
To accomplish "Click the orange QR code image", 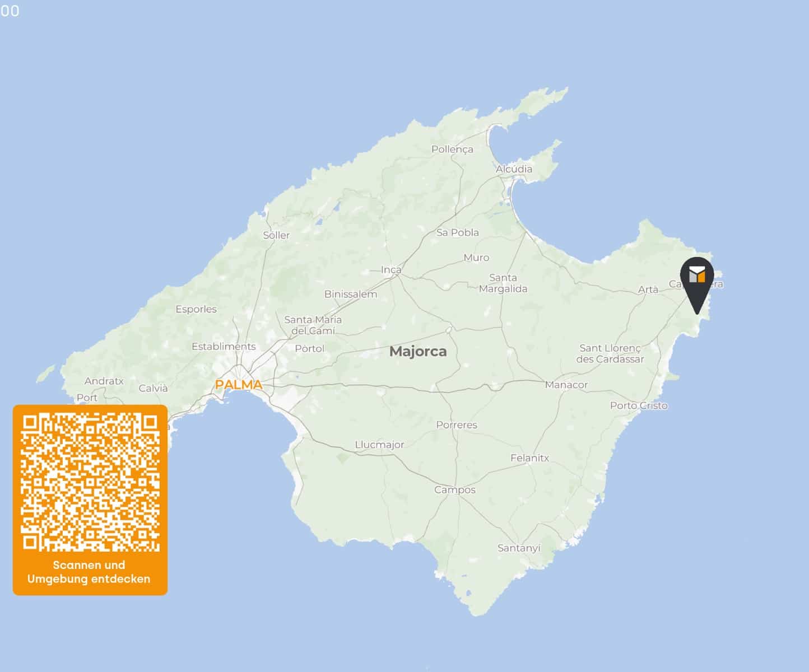I will (90, 483).
